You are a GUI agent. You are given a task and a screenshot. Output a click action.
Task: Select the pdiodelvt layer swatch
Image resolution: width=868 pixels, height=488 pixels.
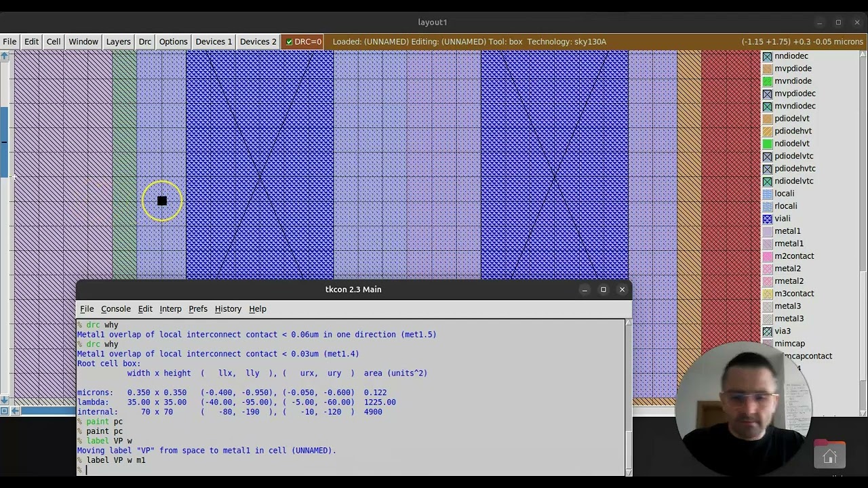(x=768, y=119)
